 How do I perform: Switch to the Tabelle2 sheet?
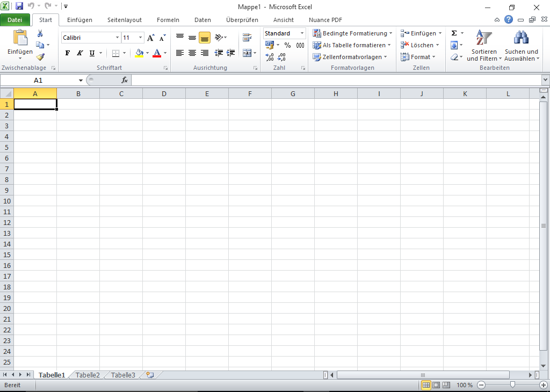[86, 375]
